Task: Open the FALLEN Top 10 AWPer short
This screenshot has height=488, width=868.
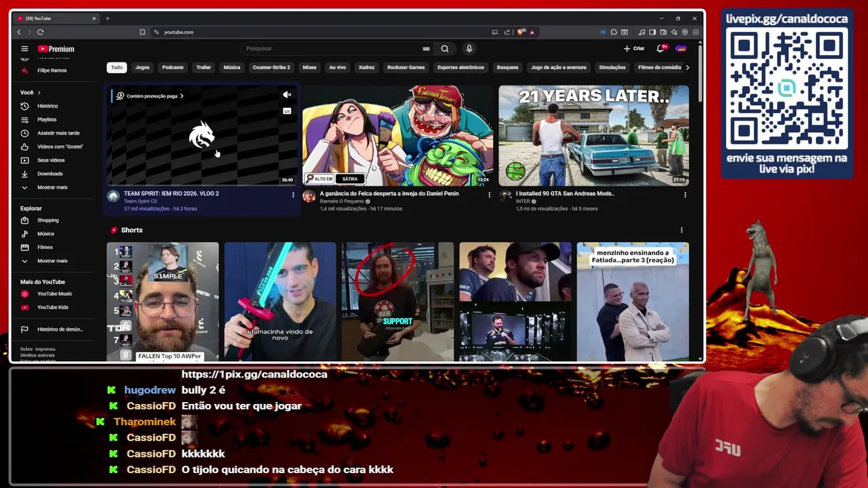Action: click(163, 302)
